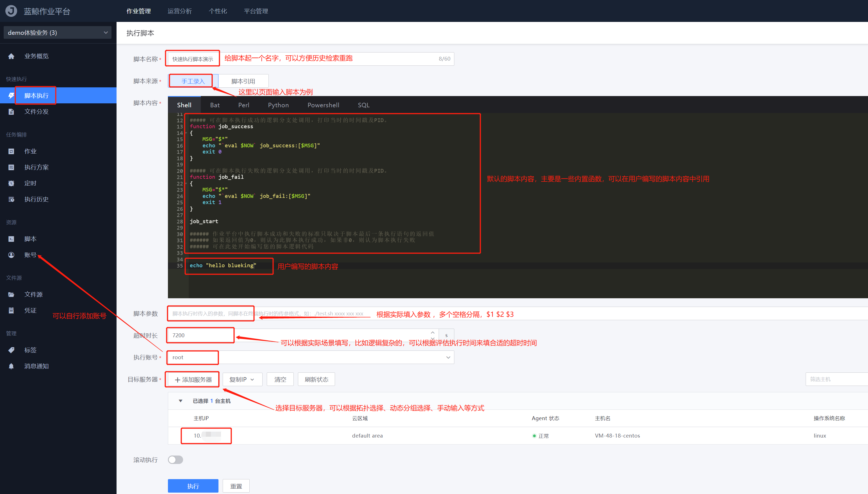Select 脚本引用 script source option
The image size is (868, 494).
coord(243,81)
